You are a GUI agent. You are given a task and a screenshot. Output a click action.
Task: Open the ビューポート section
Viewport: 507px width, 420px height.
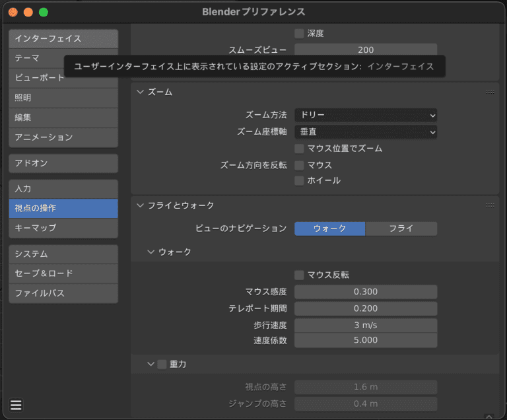pyautogui.click(x=63, y=78)
